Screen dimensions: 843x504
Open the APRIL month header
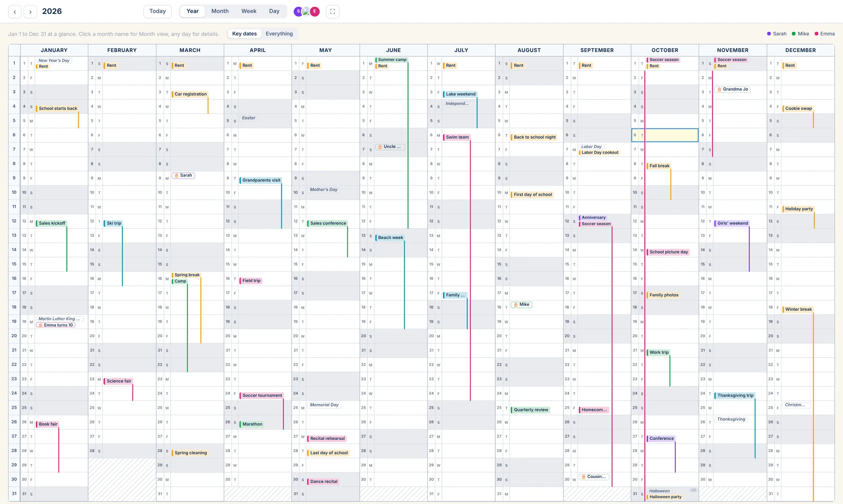tap(258, 50)
